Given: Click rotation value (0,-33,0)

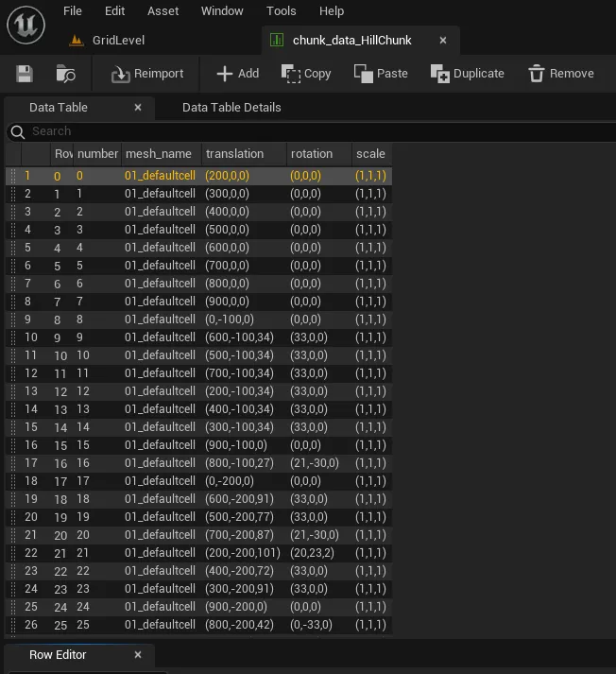Looking at the screenshot, I should pyautogui.click(x=312, y=625).
